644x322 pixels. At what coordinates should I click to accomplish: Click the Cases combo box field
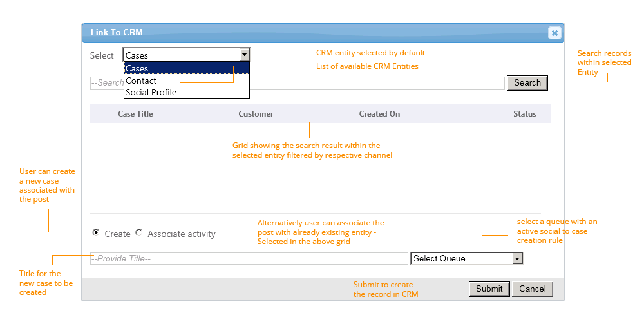coord(181,55)
